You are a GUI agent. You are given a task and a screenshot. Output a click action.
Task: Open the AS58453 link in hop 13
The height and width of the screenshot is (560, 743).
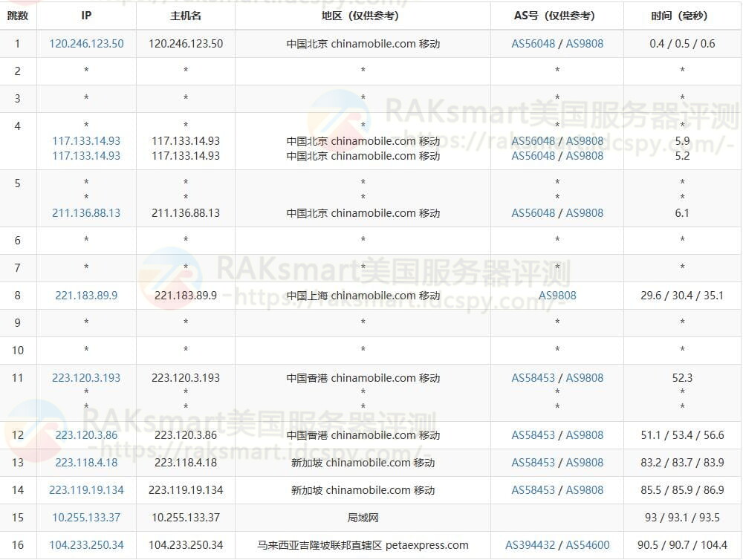click(533, 463)
